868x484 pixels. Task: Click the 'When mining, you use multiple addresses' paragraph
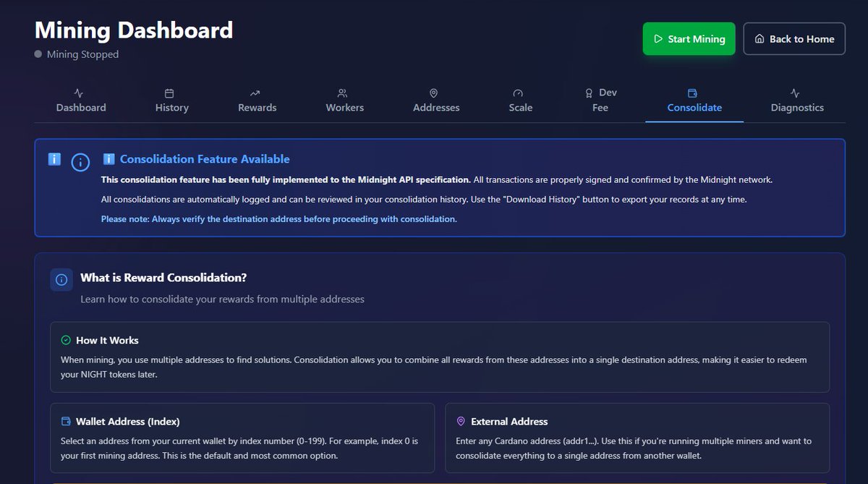click(x=434, y=367)
